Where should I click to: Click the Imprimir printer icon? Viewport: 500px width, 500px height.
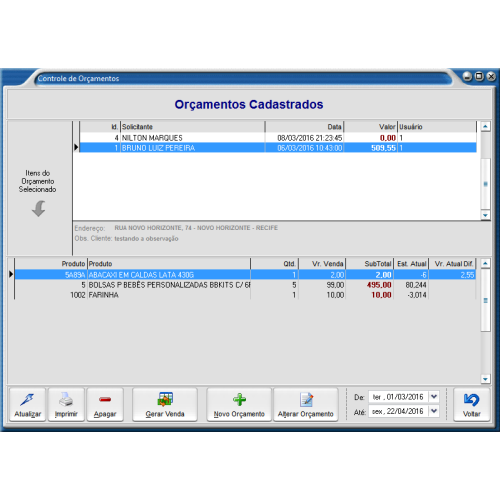point(66,399)
